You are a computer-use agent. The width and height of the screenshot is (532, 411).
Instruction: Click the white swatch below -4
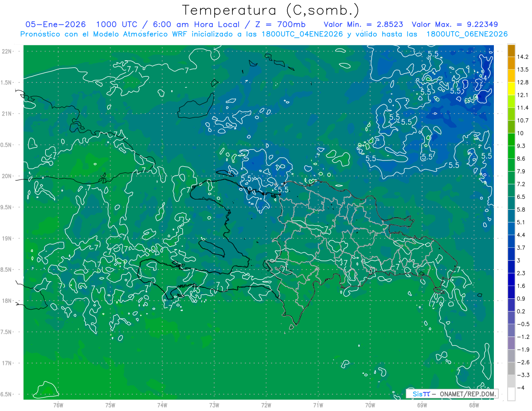pos(511,394)
